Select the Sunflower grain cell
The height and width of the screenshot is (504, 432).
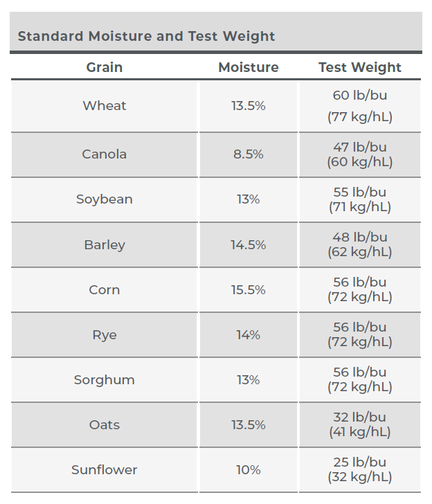105,469
